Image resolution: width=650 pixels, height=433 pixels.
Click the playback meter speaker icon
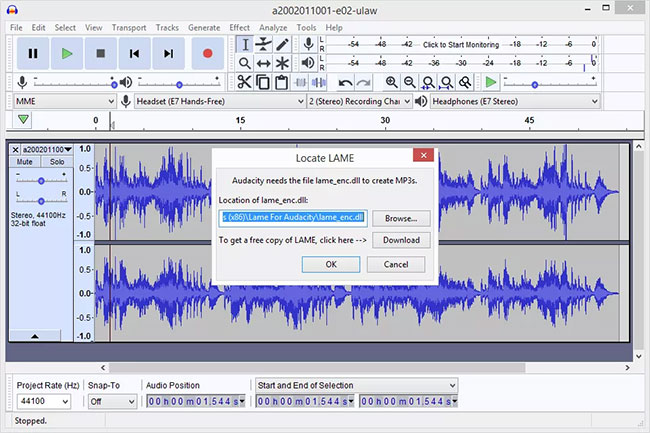pos(308,63)
